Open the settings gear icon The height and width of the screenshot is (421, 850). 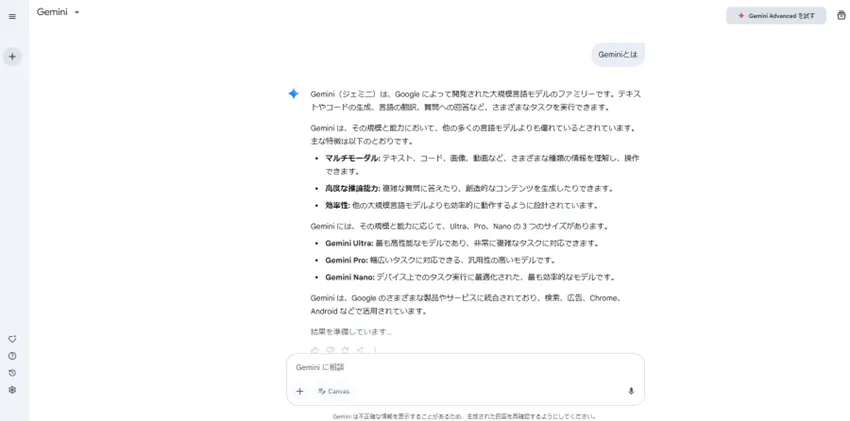pos(12,390)
